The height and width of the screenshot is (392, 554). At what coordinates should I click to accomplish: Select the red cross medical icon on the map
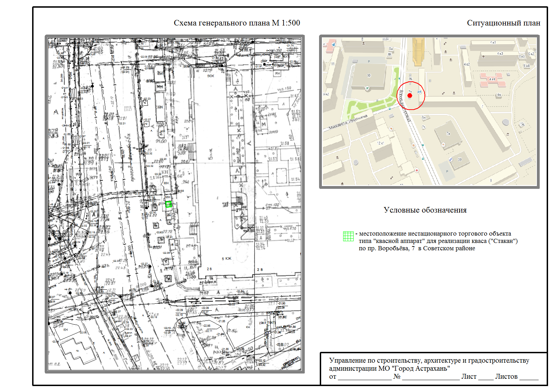[417, 170]
